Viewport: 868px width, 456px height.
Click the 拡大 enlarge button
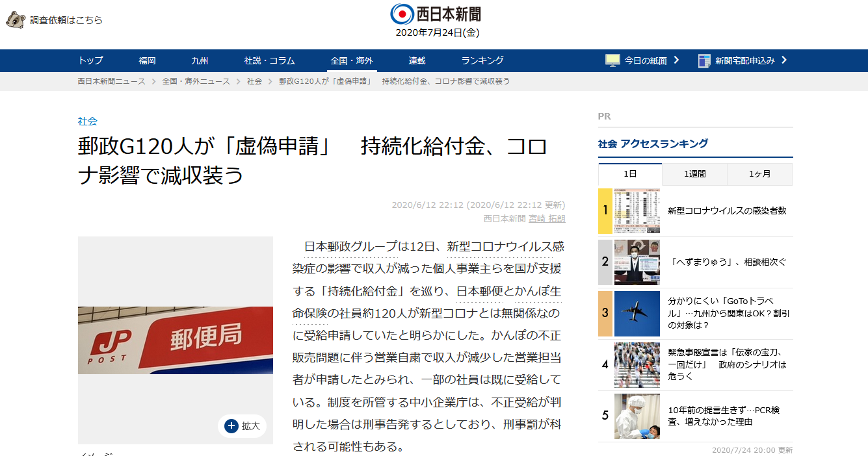(242, 426)
